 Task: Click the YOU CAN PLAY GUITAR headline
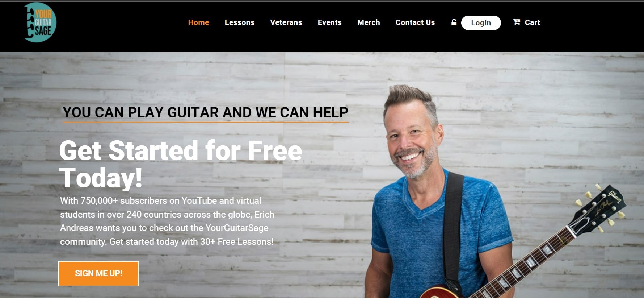coord(205,112)
